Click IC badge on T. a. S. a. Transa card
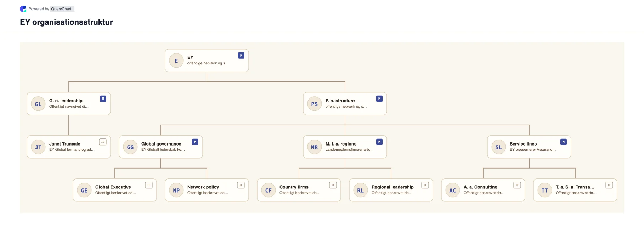This screenshot has height=233, width=644. pyautogui.click(x=609, y=185)
